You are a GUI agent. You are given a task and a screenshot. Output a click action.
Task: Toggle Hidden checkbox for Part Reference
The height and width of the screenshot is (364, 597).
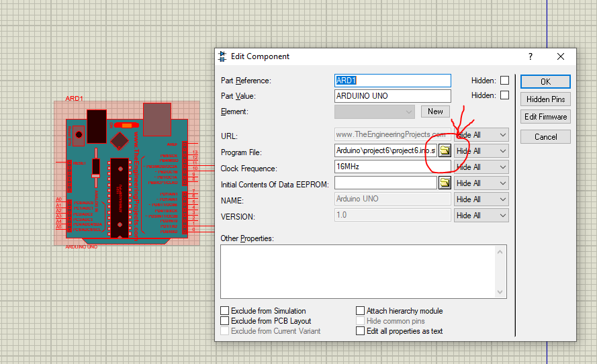click(x=504, y=81)
